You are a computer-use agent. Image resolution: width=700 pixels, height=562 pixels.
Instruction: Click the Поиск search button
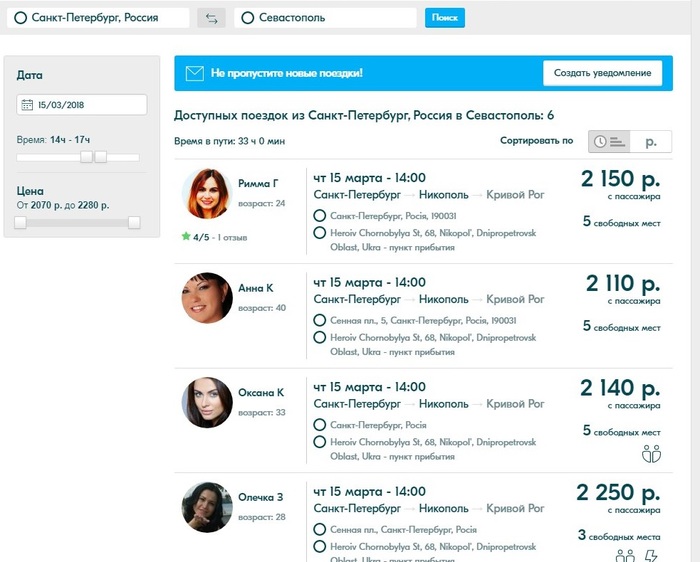(x=445, y=18)
